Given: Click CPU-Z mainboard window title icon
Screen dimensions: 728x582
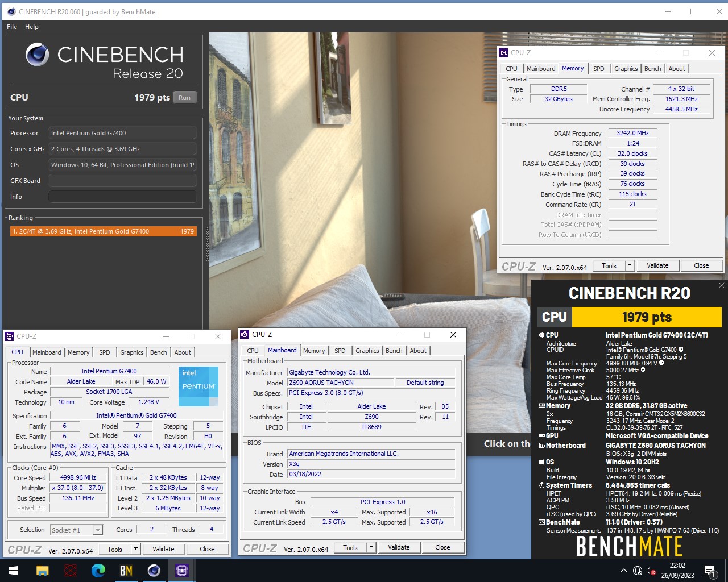Looking at the screenshot, I should point(245,335).
